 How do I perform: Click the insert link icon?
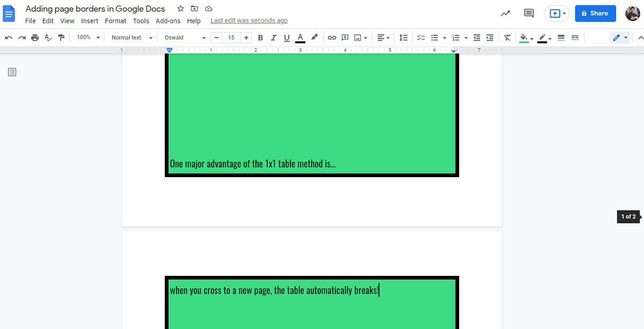click(x=332, y=38)
